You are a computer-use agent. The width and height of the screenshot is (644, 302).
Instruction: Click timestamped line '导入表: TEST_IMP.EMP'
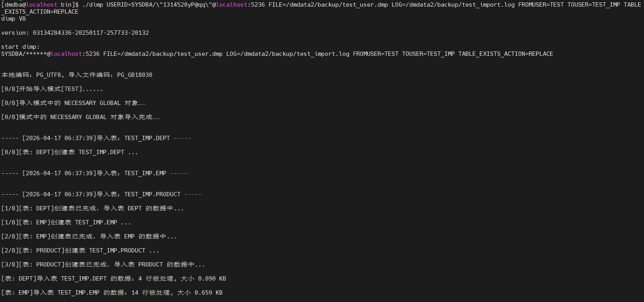click(x=94, y=173)
